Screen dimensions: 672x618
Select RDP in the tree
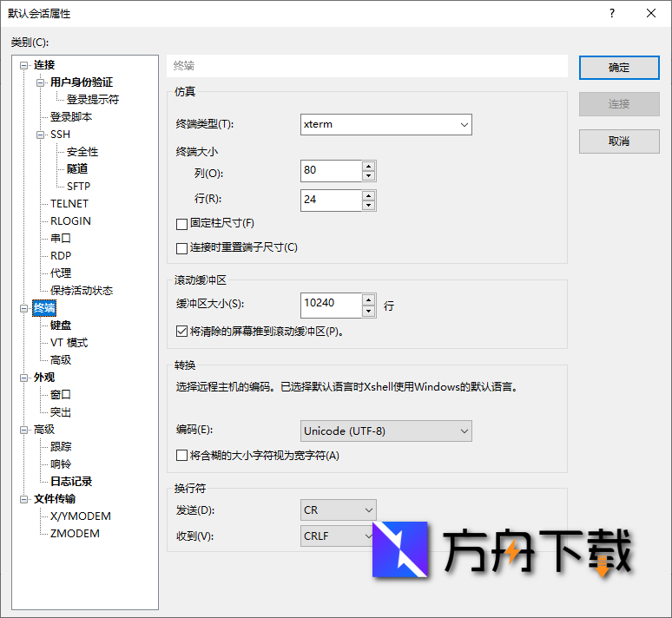click(x=61, y=256)
